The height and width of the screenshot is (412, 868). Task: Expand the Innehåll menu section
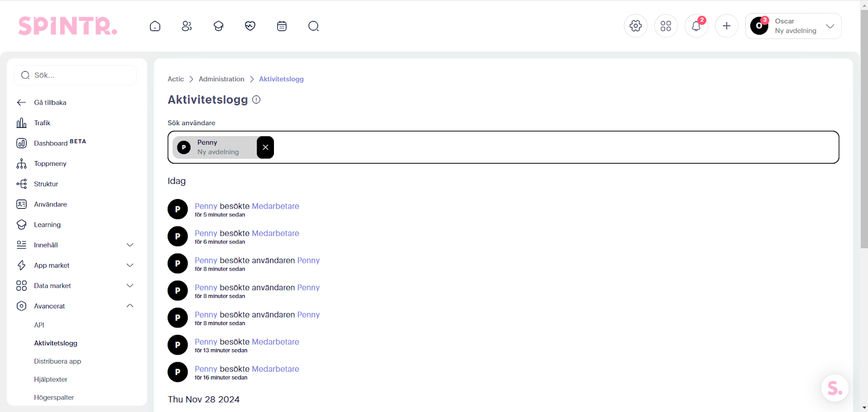click(x=130, y=245)
